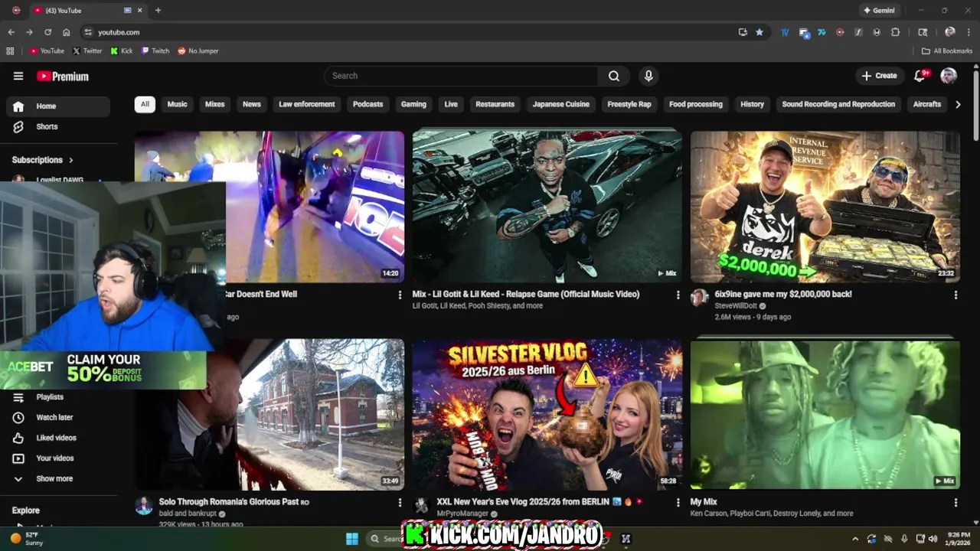Select the History filter chip
The height and width of the screenshot is (551, 980).
752,104
